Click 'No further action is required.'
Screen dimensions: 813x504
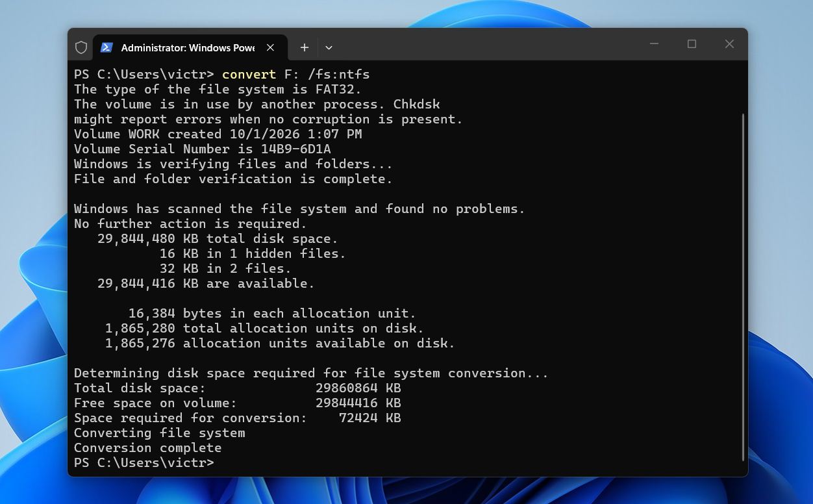(190, 224)
